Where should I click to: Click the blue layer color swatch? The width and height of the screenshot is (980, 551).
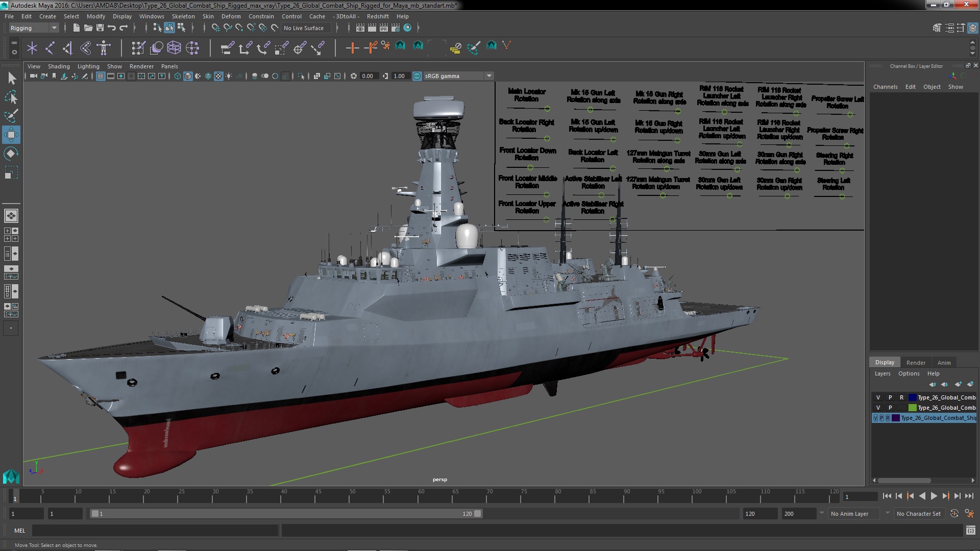click(x=912, y=397)
